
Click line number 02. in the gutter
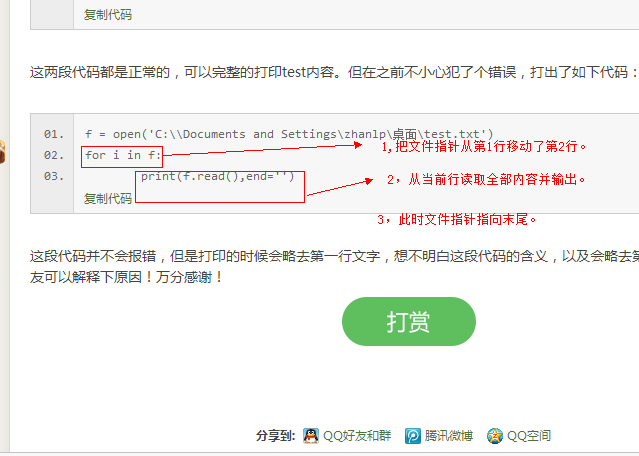[x=54, y=155]
